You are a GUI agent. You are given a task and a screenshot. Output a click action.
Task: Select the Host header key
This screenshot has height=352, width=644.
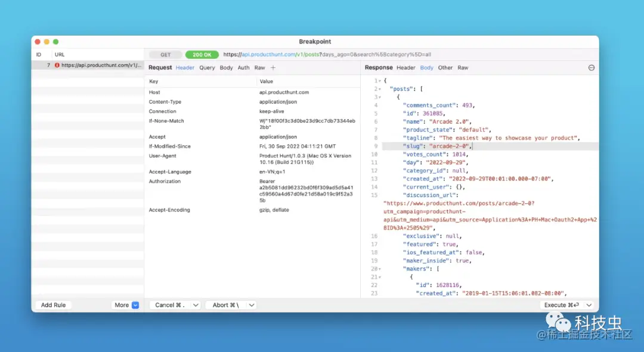154,92
